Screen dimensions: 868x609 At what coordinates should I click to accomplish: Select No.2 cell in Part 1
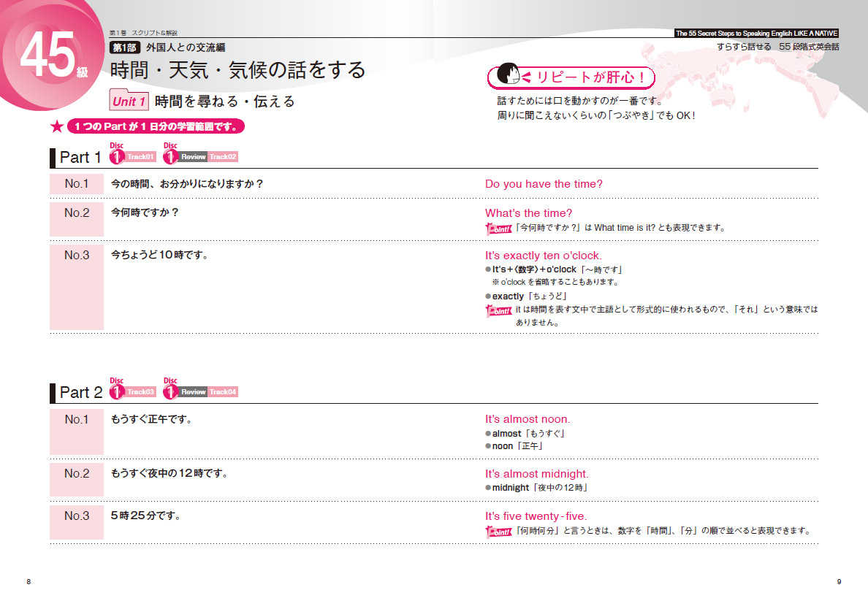point(77,219)
